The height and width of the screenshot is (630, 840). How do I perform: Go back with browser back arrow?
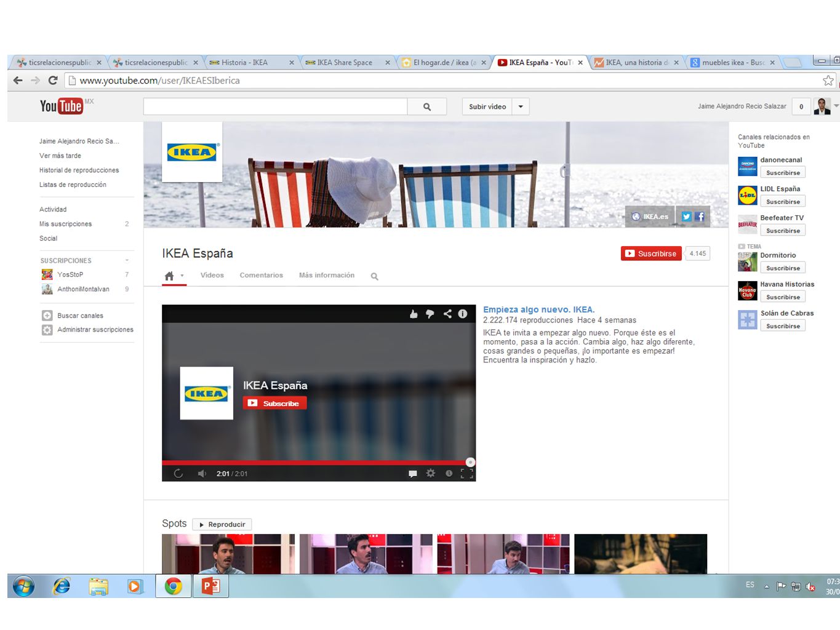[18, 81]
